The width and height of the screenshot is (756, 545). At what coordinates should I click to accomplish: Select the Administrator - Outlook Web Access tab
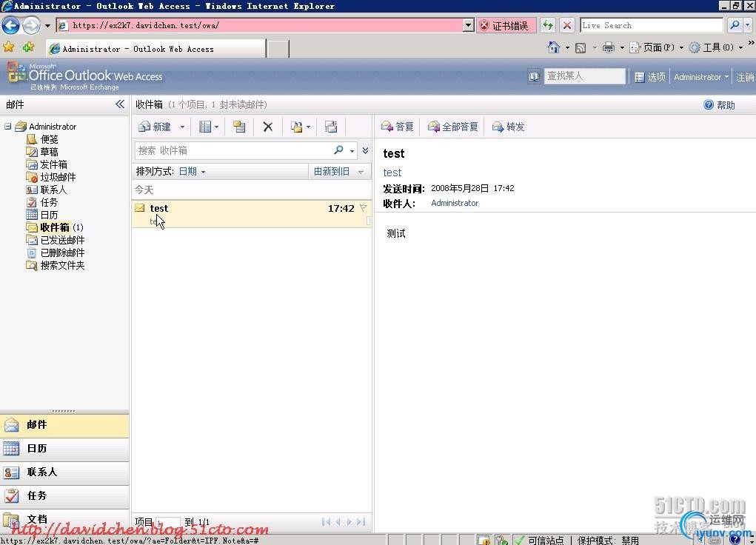coord(156,49)
